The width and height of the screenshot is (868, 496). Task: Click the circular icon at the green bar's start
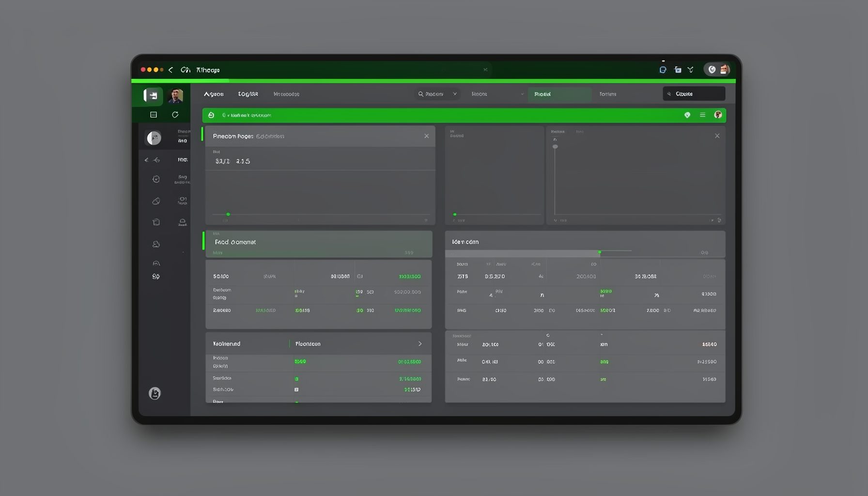(211, 115)
